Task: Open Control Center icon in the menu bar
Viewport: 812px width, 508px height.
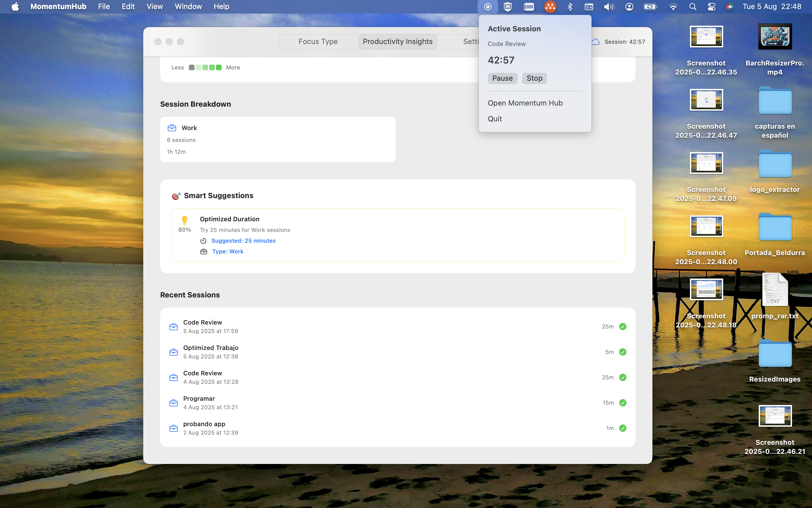Action: 711,7
